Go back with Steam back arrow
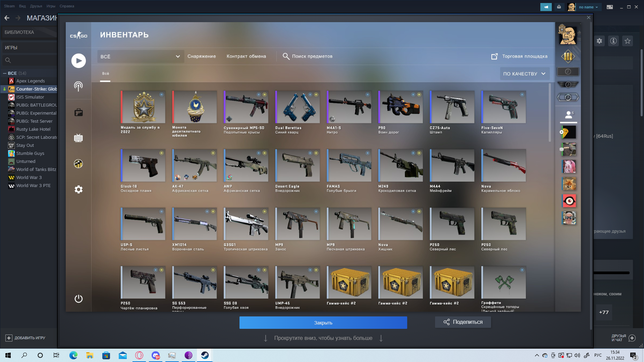This screenshot has width=644, height=362. (x=7, y=18)
